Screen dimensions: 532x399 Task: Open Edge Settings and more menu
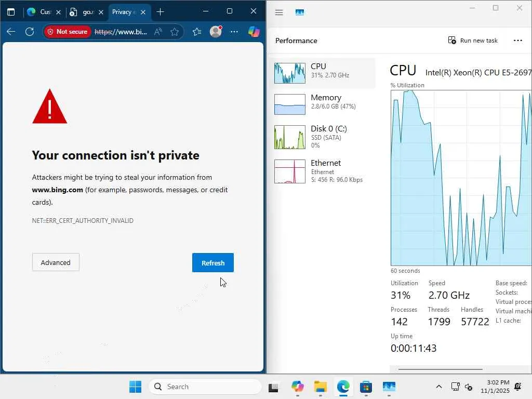click(234, 32)
